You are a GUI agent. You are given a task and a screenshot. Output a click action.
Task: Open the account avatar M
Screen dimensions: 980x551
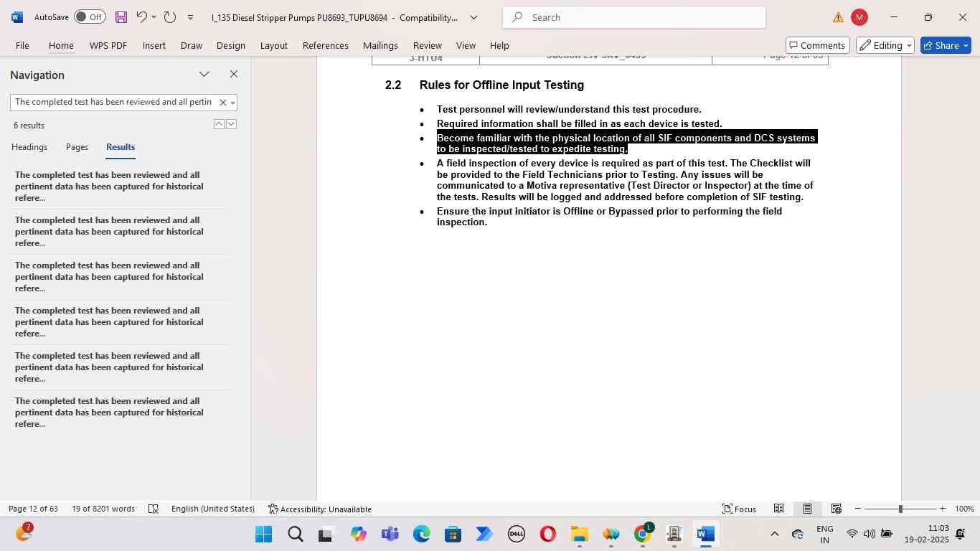point(859,17)
